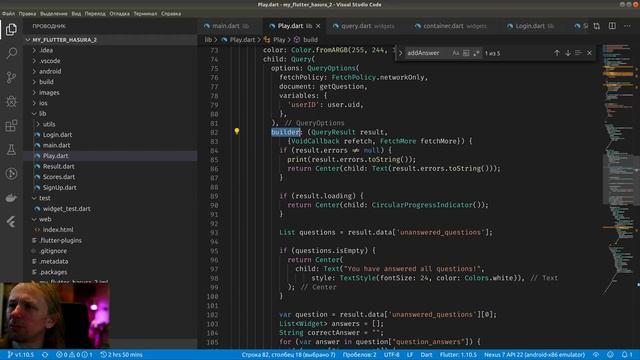
Task: Click the 2 hrs 50 mins time tracker
Action: pyautogui.click(x=122, y=355)
